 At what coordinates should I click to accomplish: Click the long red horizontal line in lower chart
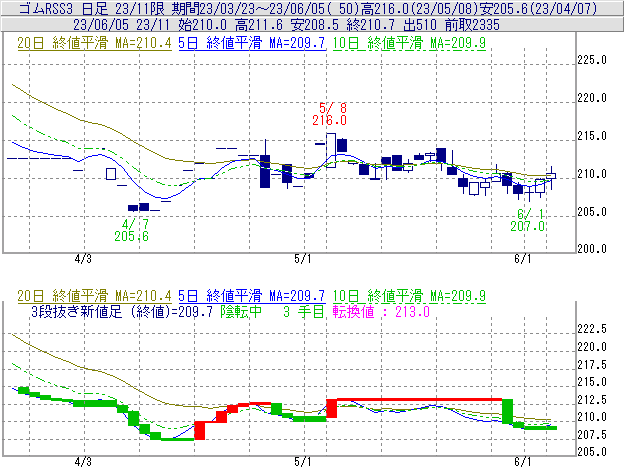point(419,399)
